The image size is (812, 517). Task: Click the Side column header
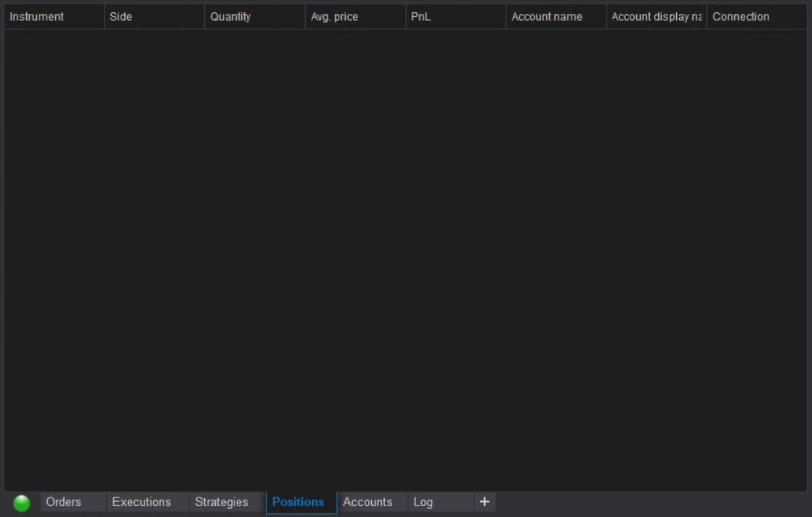154,17
